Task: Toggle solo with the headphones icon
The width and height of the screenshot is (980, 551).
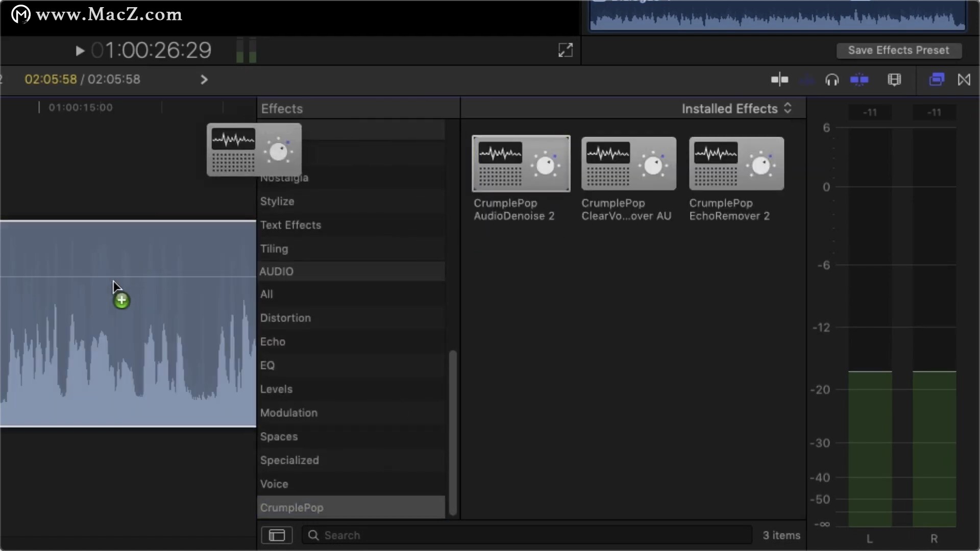Action: 832,80
